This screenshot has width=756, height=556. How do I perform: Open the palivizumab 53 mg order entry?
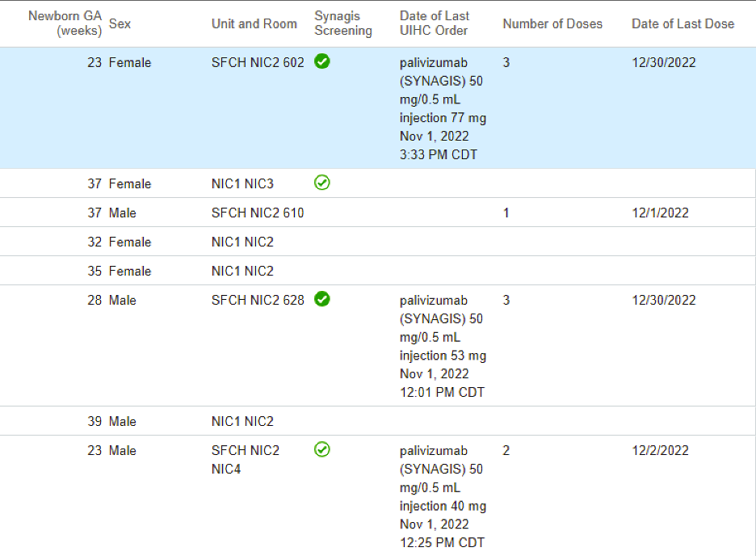coord(442,346)
